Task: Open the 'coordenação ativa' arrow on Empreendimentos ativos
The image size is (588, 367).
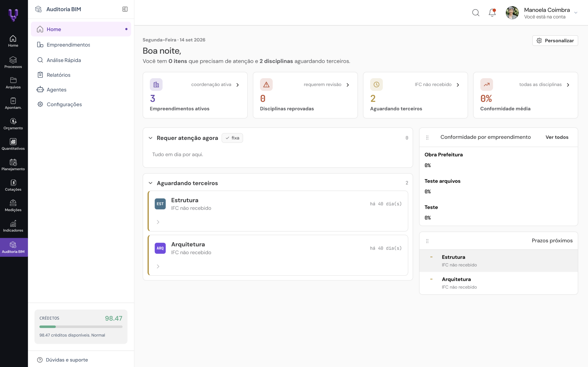Action: (238, 85)
